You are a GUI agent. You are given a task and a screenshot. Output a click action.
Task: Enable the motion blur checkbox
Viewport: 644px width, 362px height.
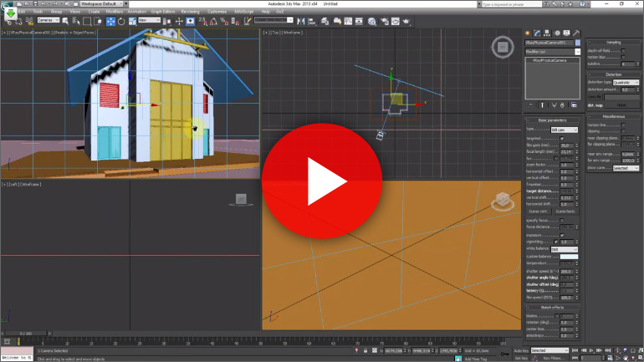coord(623,57)
